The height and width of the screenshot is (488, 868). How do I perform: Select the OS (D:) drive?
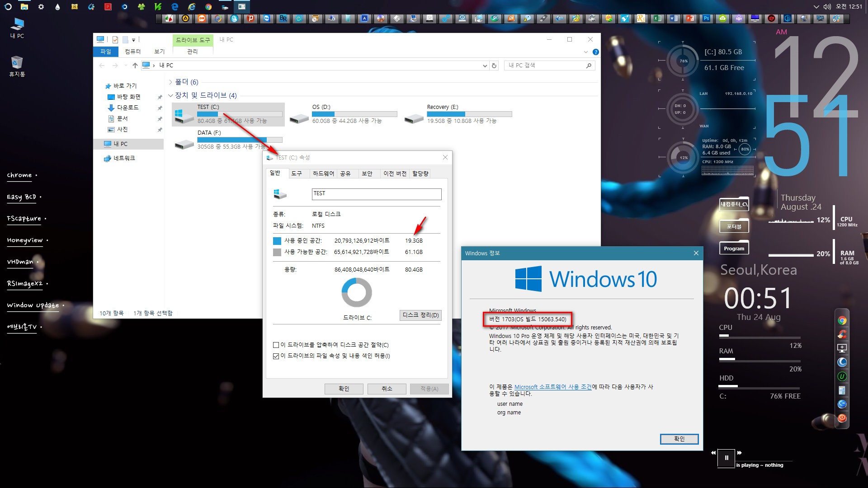[343, 114]
